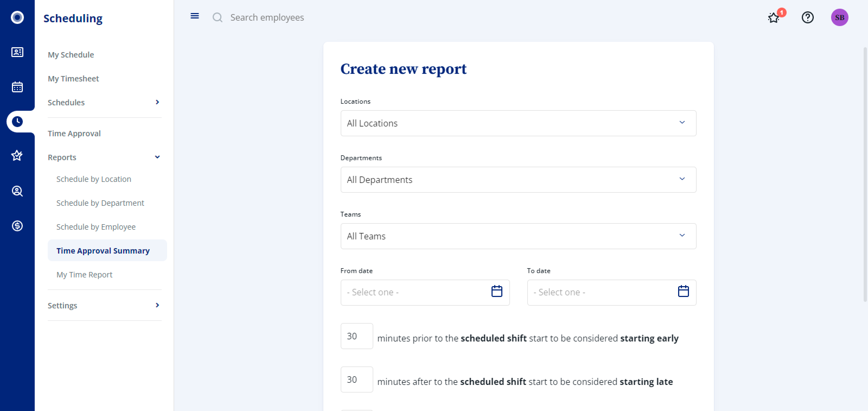Open the person search sidebar icon
Viewport: 868px width, 411px height.
tap(17, 191)
